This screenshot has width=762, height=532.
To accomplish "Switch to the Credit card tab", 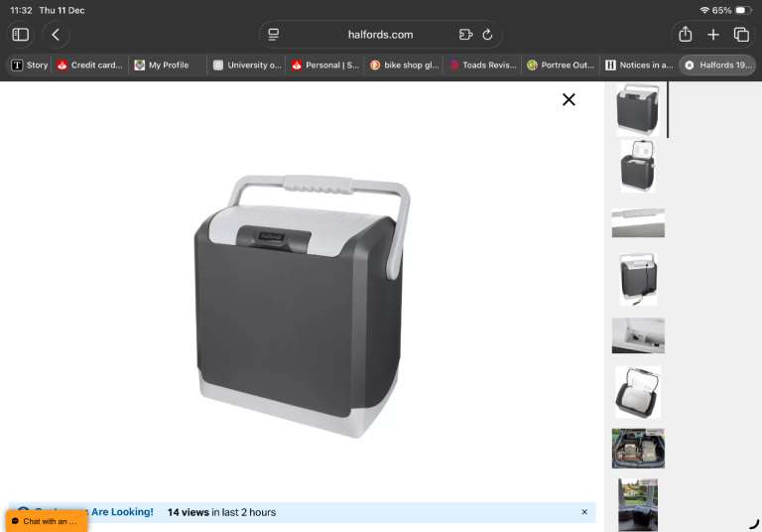I will pos(90,66).
